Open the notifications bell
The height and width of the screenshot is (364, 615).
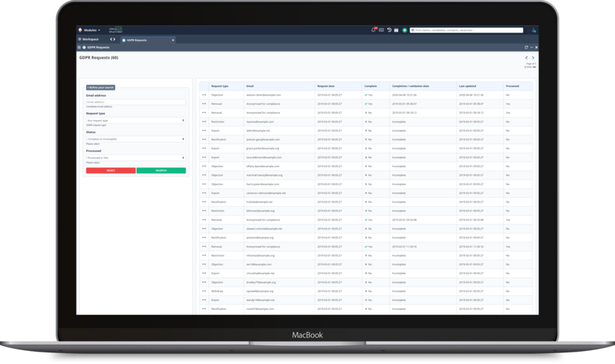coord(373,30)
